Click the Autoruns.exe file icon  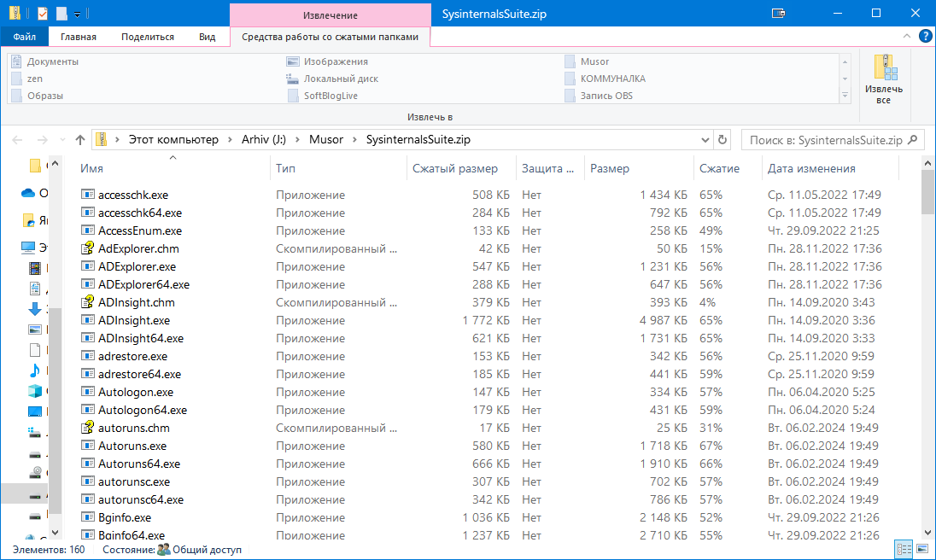click(88, 446)
